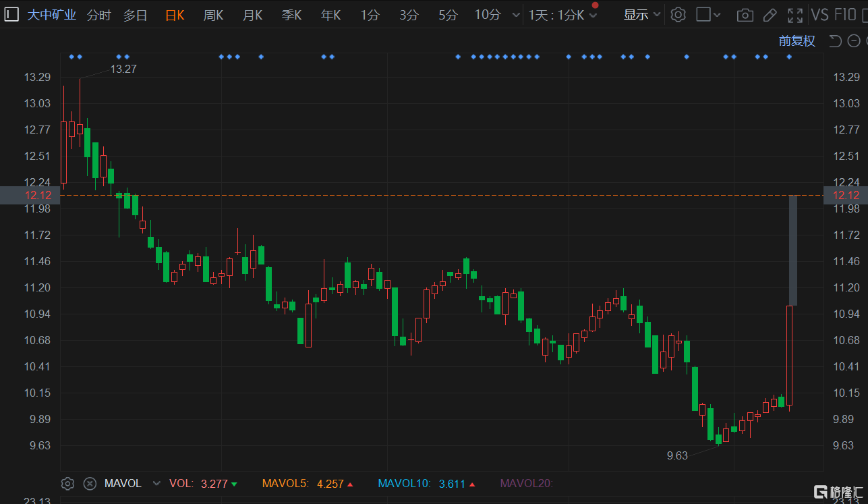
Task: Expand the MAVOL indicator dropdown arrow
Action: coord(156,484)
